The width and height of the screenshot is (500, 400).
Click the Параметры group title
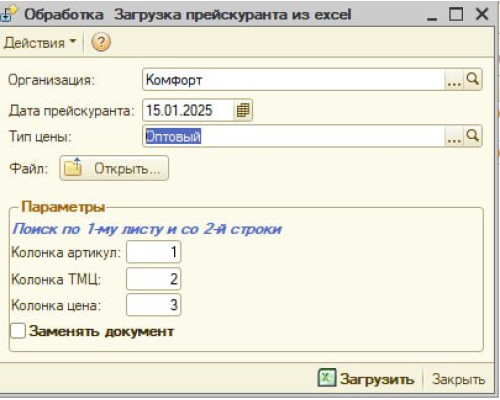(63, 207)
